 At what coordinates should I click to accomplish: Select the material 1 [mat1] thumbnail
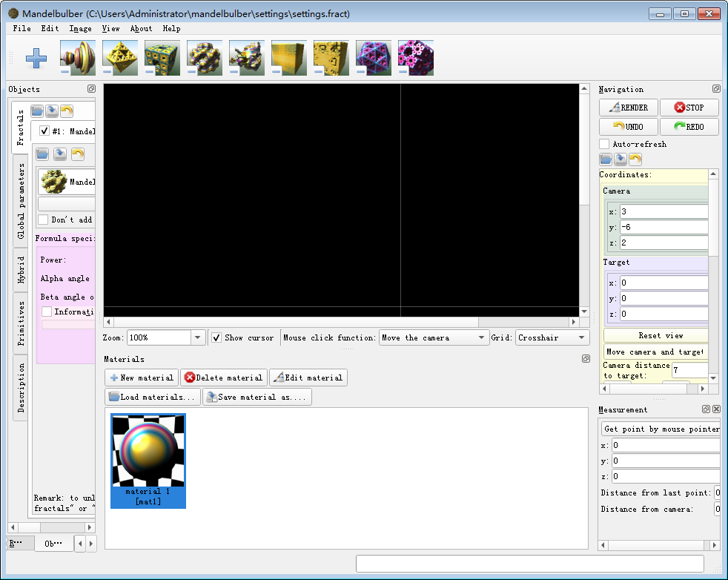click(148, 461)
